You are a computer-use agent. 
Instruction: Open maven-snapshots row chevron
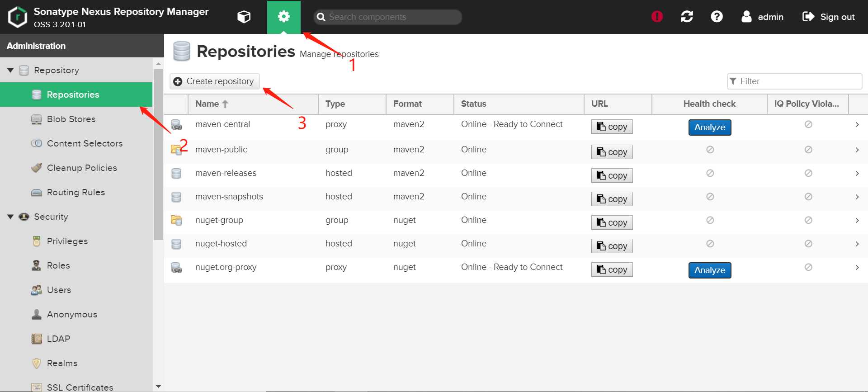(x=857, y=197)
